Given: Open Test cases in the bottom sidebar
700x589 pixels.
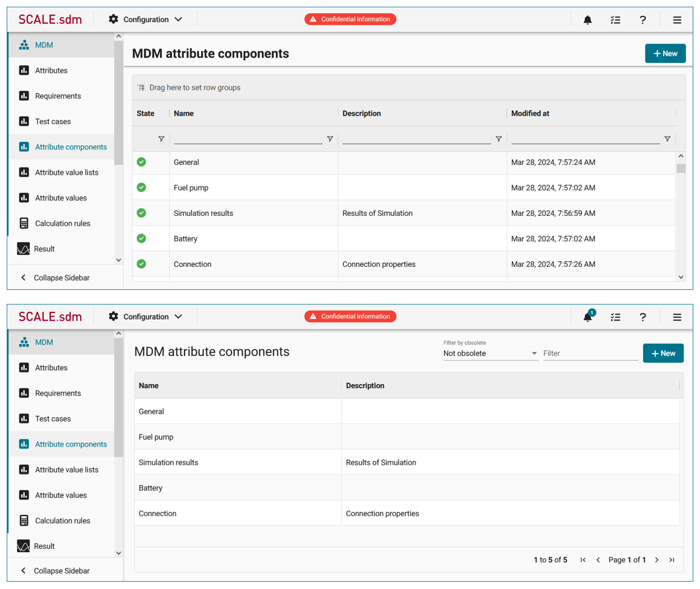Looking at the screenshot, I should point(61,419).
